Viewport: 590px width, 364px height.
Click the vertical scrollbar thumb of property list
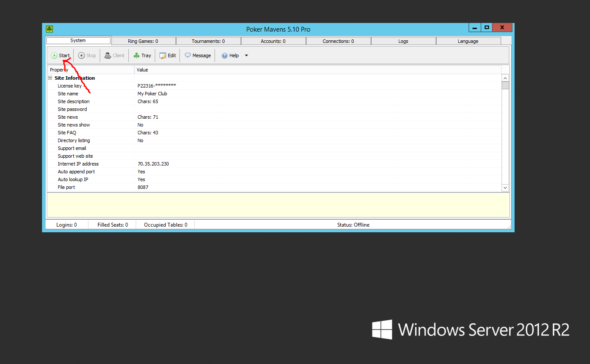[x=505, y=85]
